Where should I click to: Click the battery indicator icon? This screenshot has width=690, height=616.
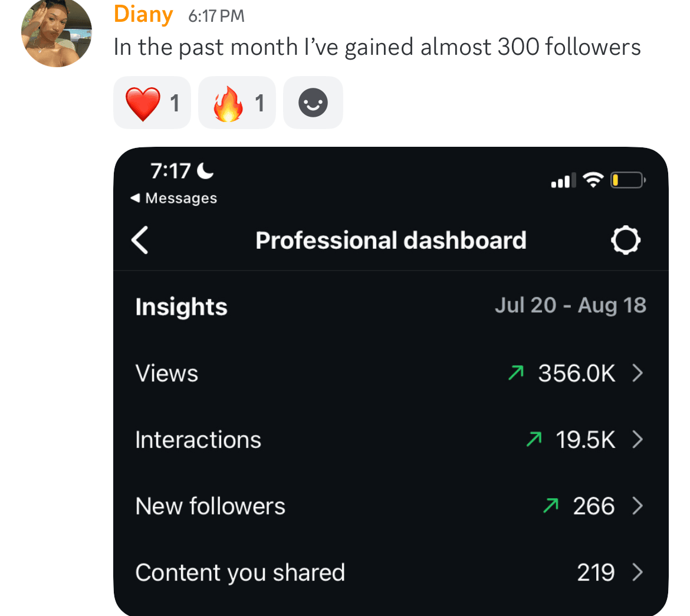628,180
